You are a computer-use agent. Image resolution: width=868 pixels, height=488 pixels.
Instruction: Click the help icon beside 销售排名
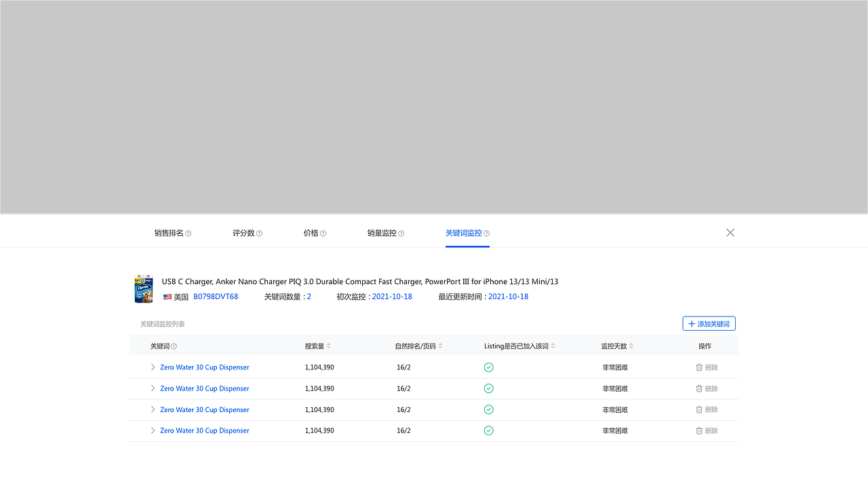(189, 233)
